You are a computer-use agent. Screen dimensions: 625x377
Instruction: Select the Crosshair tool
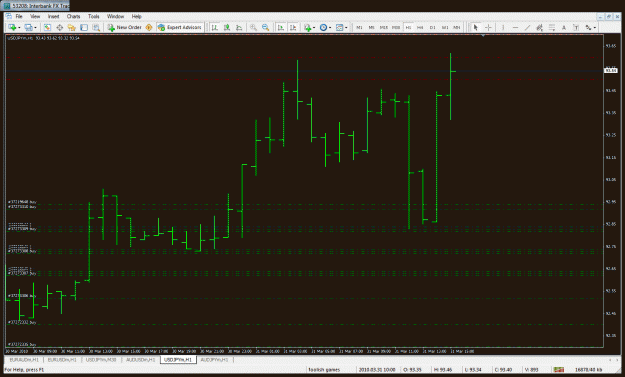click(488, 27)
